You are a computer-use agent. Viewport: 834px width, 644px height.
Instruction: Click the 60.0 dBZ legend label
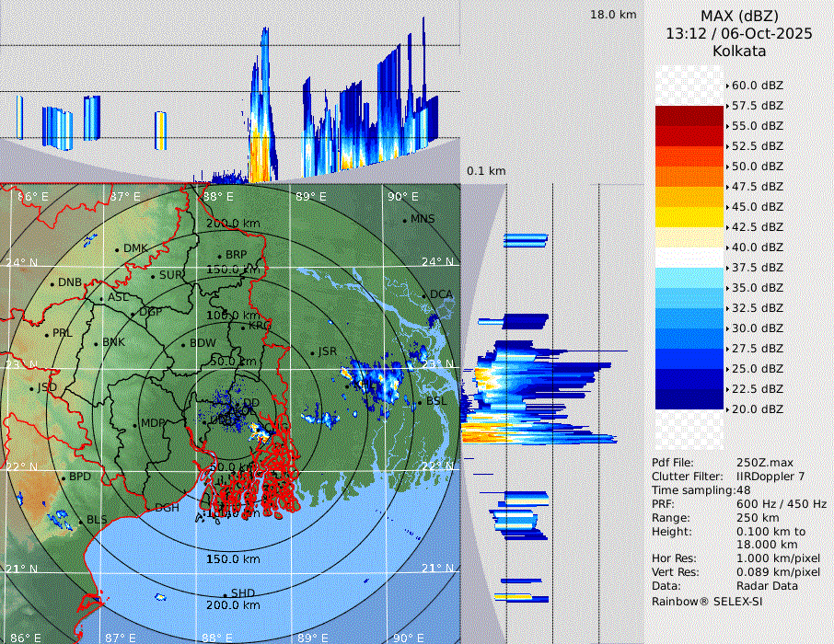pyautogui.click(x=757, y=86)
